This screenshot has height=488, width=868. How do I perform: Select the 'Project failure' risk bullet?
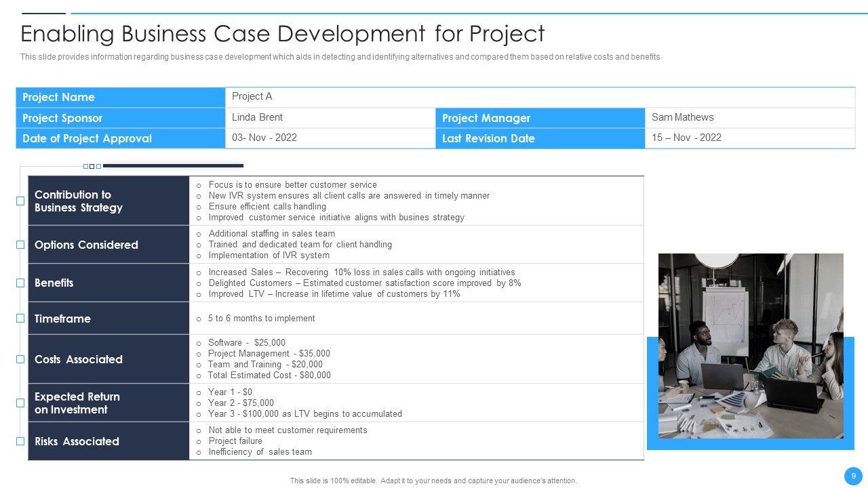coord(235,441)
